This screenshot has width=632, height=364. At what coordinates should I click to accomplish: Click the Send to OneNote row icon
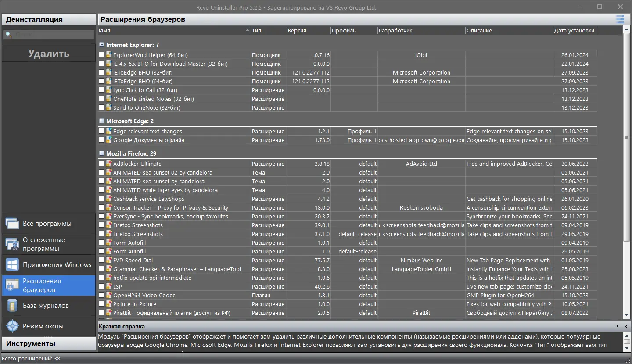[109, 107]
